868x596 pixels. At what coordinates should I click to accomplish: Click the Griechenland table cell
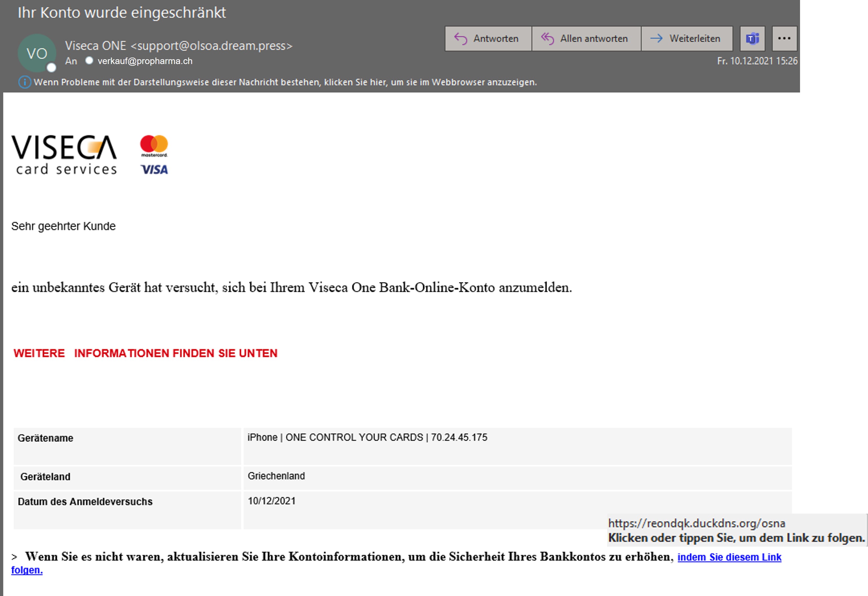(x=276, y=476)
